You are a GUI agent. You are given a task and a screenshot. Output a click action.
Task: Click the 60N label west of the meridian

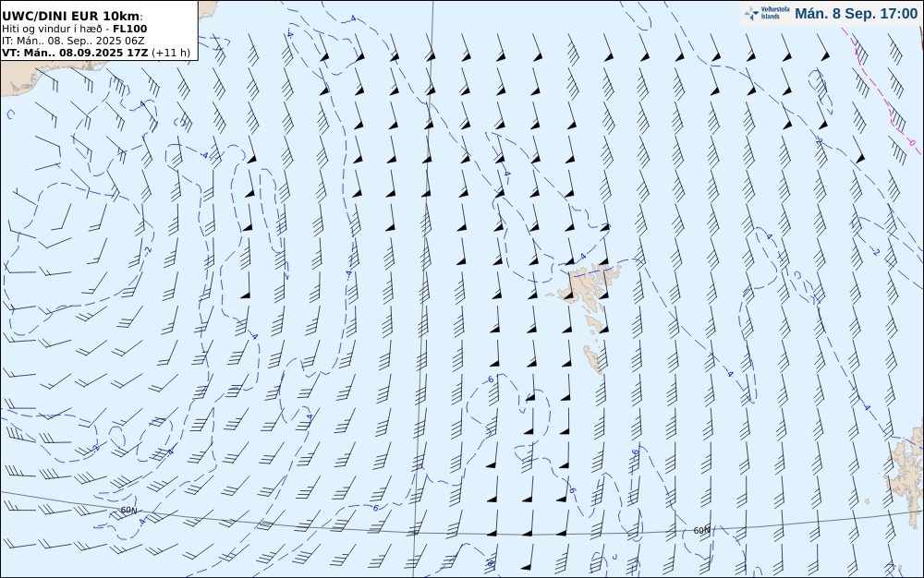pos(128,511)
